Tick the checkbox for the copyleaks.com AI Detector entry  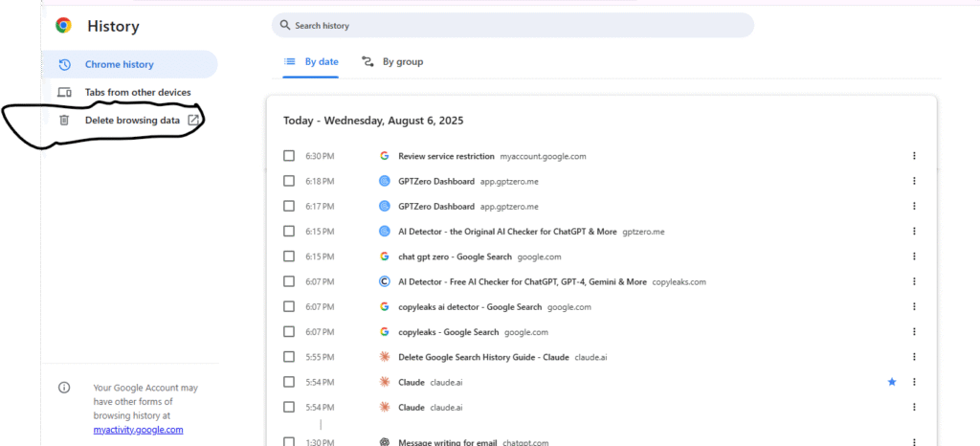(x=289, y=281)
